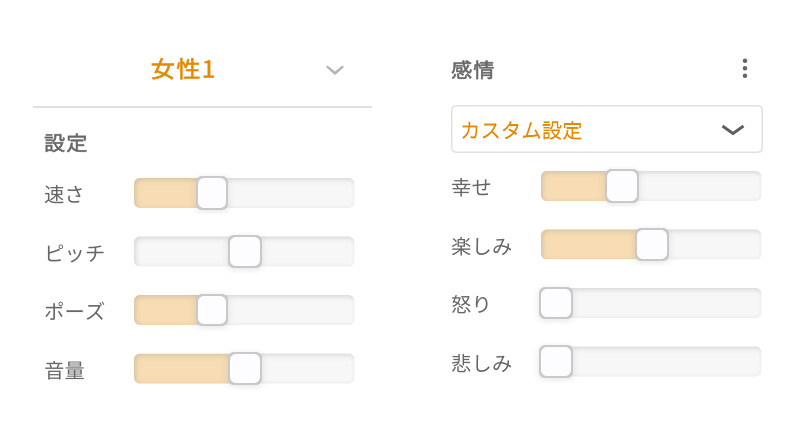Click the 悲しみ slider handle
Screen dimensions: 811x443
coord(556,361)
